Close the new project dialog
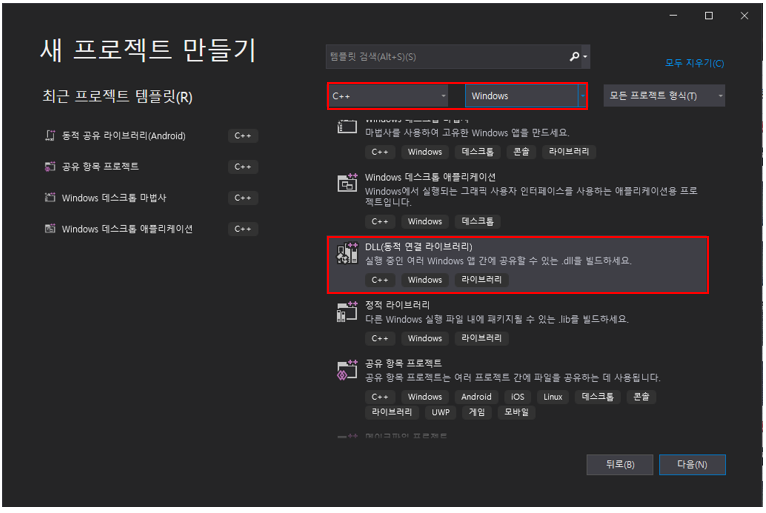766x513 pixels. click(744, 16)
